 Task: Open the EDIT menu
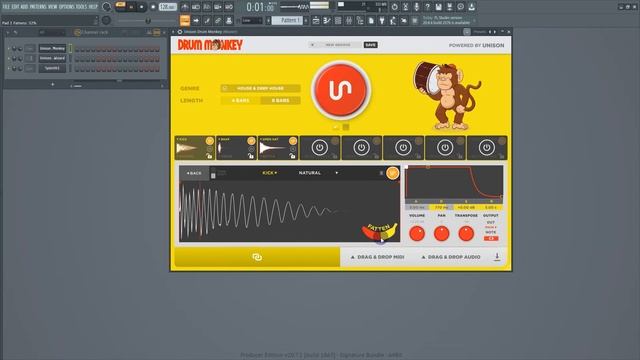pos(16,7)
